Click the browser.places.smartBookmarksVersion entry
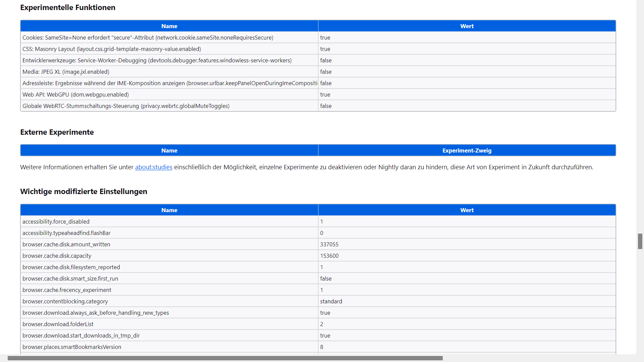Screen dimensions: 644x362 pyautogui.click(x=72, y=347)
